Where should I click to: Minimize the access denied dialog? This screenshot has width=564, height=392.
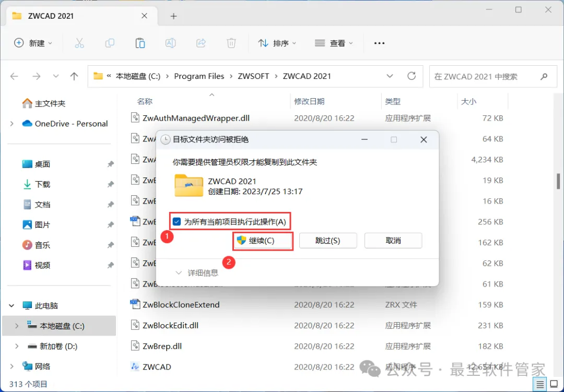[365, 139]
